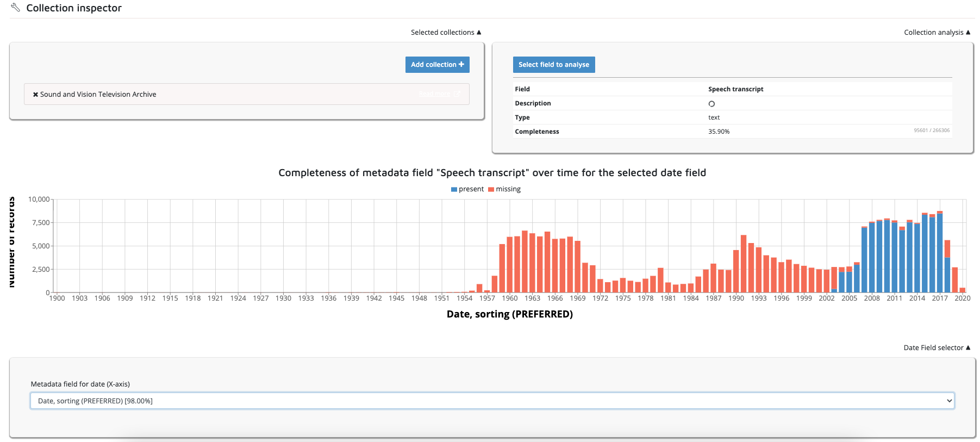This screenshot has width=980, height=442.
Task: Click the spinner icon in Description row
Action: point(711,104)
